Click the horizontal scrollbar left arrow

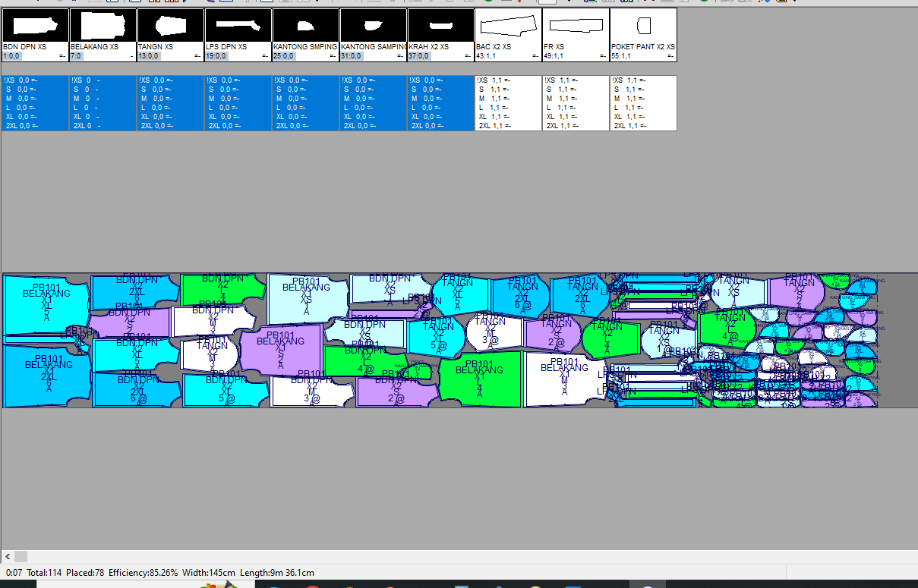click(x=8, y=557)
